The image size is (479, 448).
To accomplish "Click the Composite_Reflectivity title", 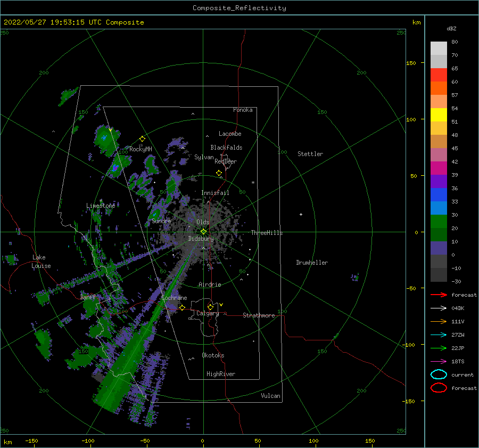I will click(240, 8).
